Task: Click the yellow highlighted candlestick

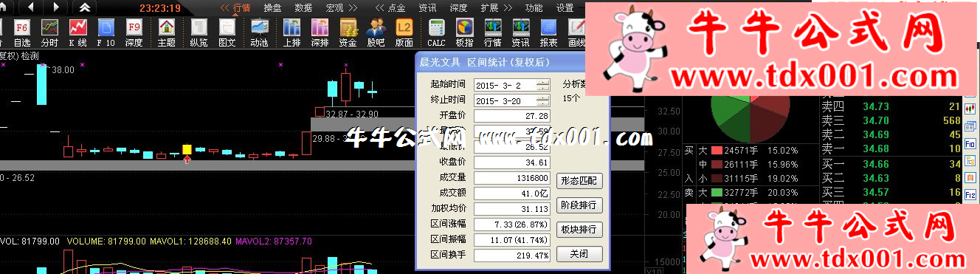Action: click(187, 150)
